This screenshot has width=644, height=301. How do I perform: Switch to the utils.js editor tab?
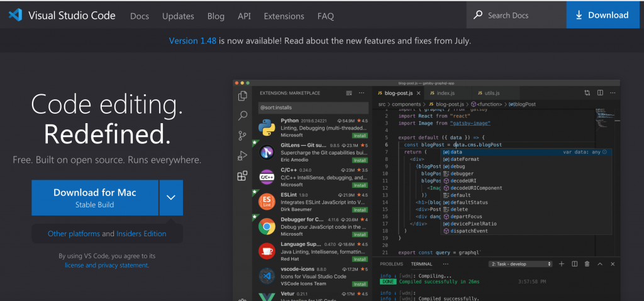click(496, 93)
